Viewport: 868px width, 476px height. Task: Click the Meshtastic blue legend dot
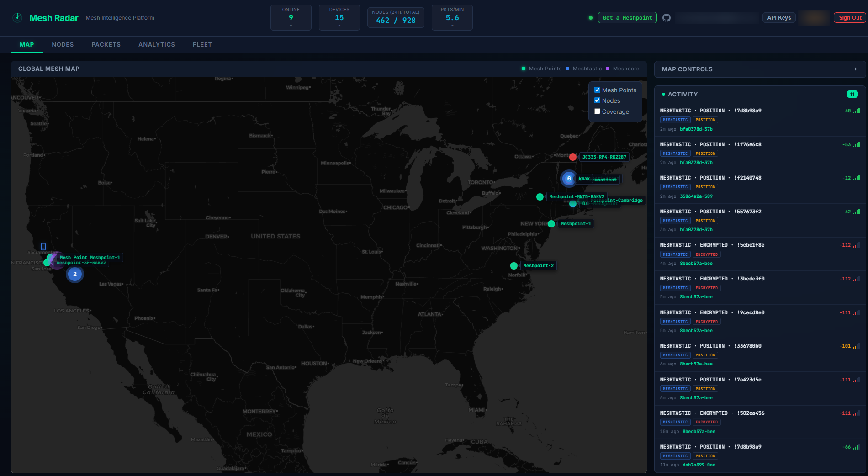[567, 69]
